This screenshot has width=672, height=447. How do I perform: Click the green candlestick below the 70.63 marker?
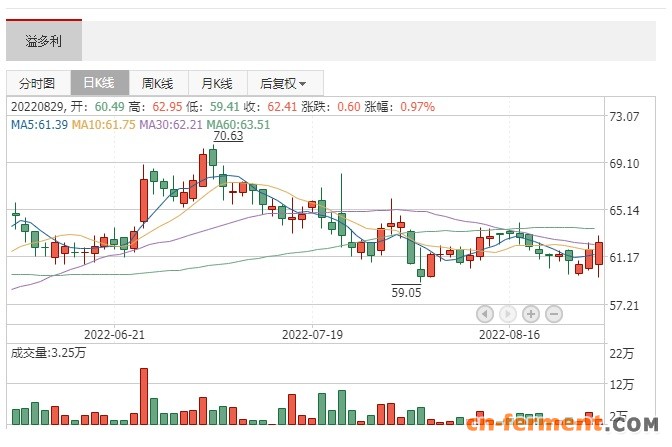coord(213,157)
